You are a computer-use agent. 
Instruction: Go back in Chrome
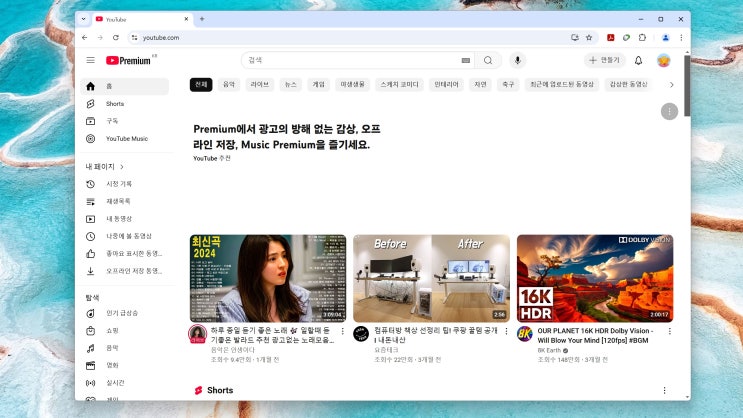pyautogui.click(x=85, y=37)
